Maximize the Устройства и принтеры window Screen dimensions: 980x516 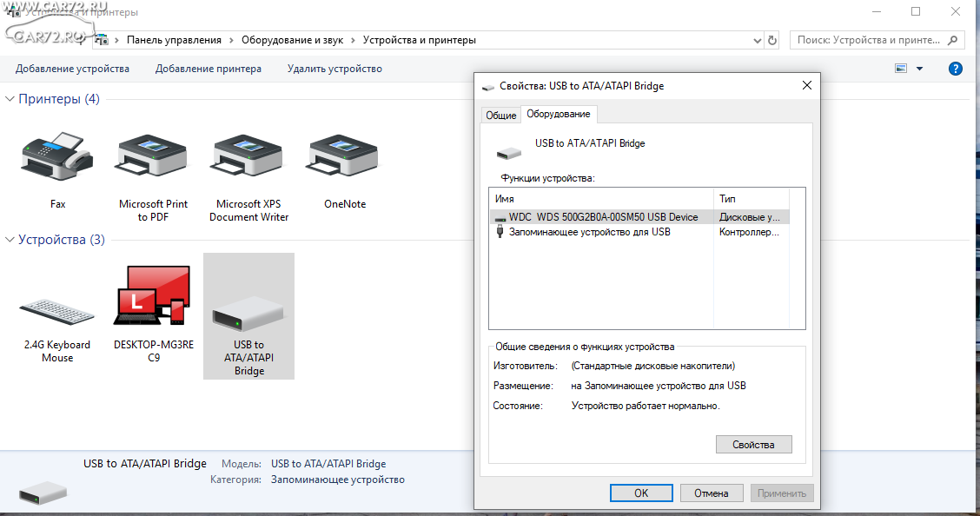pyautogui.click(x=916, y=11)
